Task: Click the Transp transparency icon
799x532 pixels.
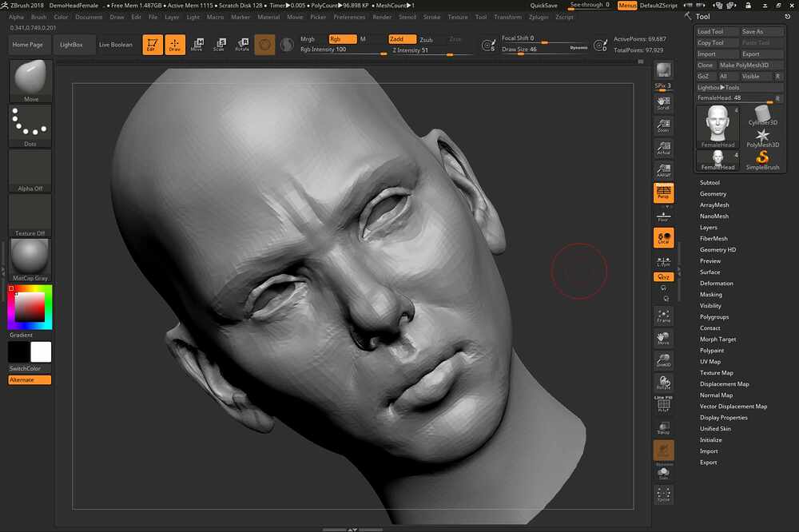Action: pos(663,427)
